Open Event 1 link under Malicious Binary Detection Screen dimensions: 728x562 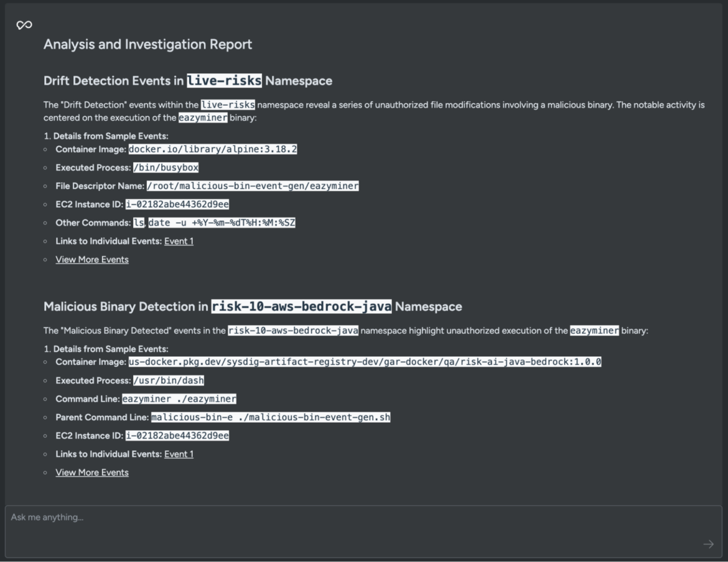tap(179, 454)
